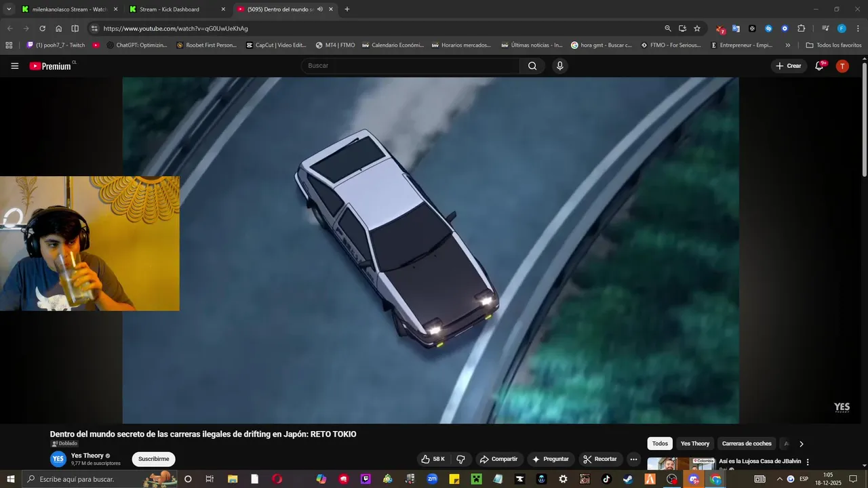
Task: Close the Kick Dashboard tab
Action: point(223,9)
